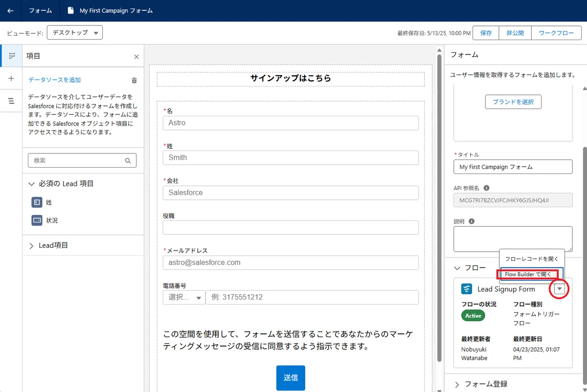Open the ワークフロー button
This screenshot has height=392, width=587.
point(556,33)
